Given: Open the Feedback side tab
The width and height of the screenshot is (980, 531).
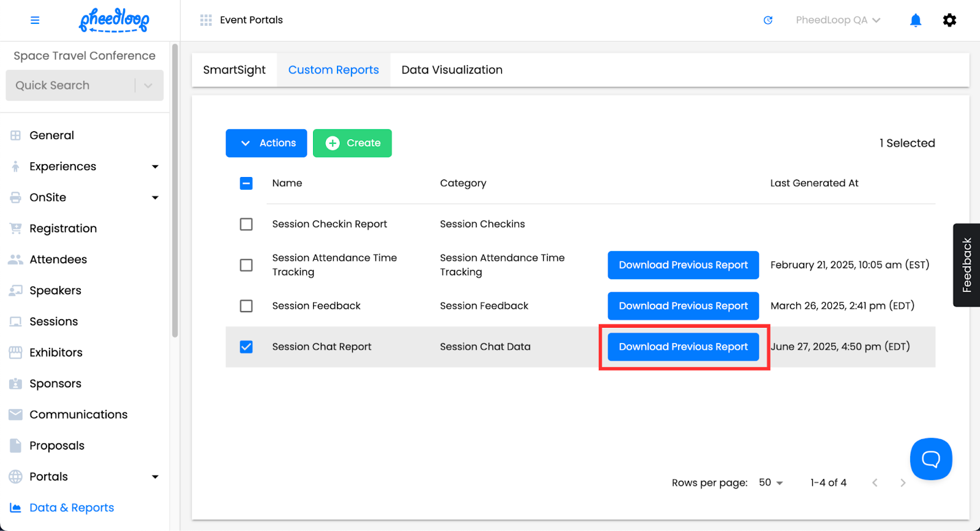Looking at the screenshot, I should click(967, 265).
